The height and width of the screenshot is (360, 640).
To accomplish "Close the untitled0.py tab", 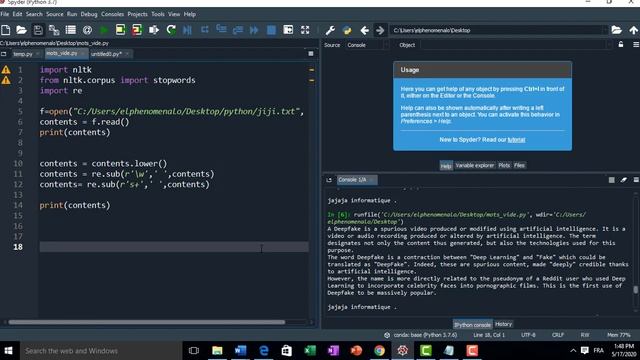I will pyautogui.click(x=127, y=54).
